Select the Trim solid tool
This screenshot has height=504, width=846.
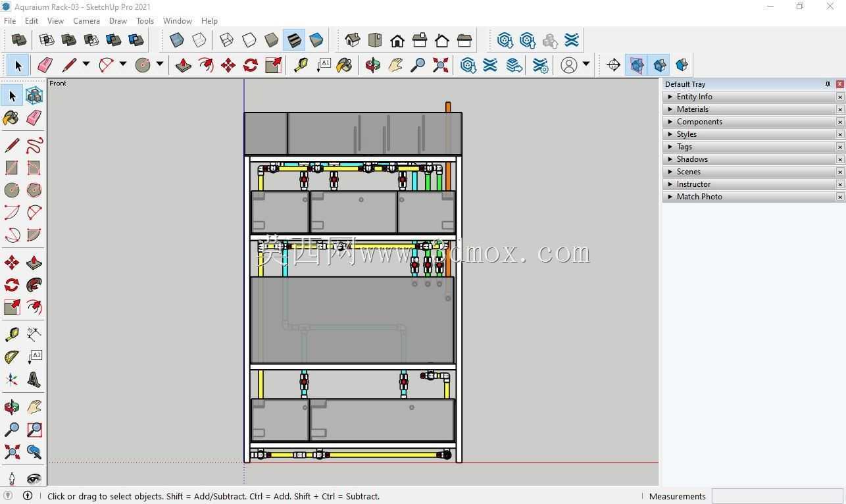114,40
